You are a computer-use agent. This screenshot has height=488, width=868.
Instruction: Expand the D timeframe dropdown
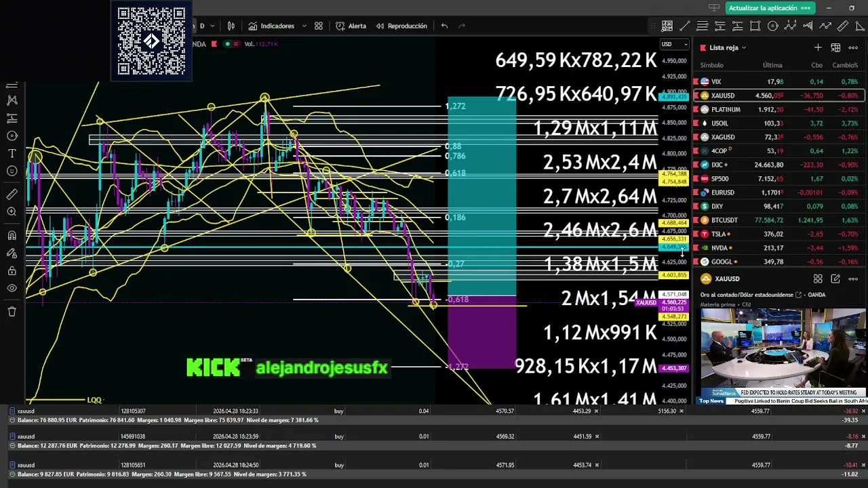212,26
